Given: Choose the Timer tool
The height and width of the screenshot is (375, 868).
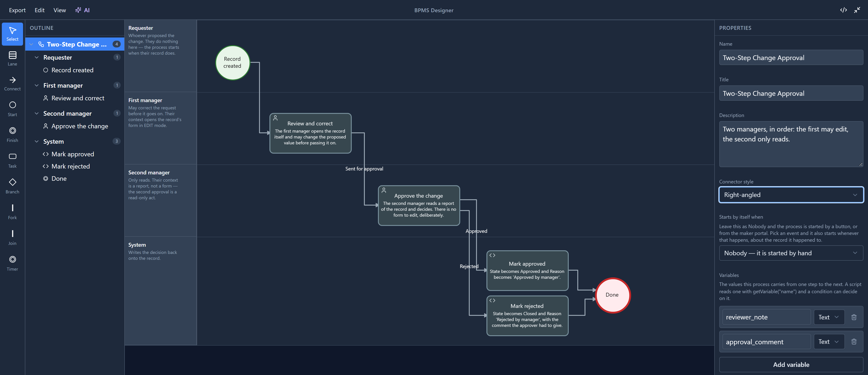Looking at the screenshot, I should click(12, 264).
